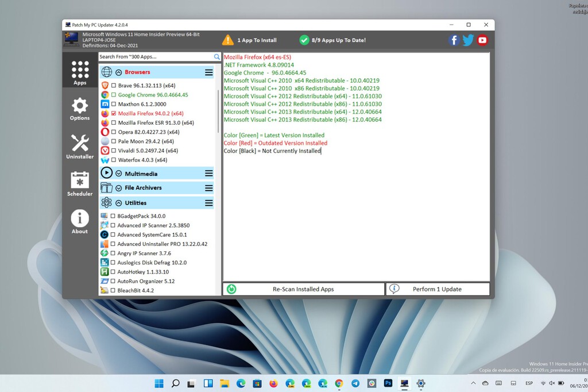The height and width of the screenshot is (392, 588).
Task: Expand the File Archivers category
Action: (119, 188)
